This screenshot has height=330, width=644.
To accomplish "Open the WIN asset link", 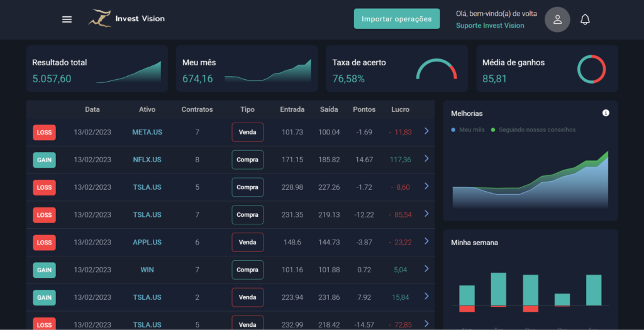I will 147,270.
